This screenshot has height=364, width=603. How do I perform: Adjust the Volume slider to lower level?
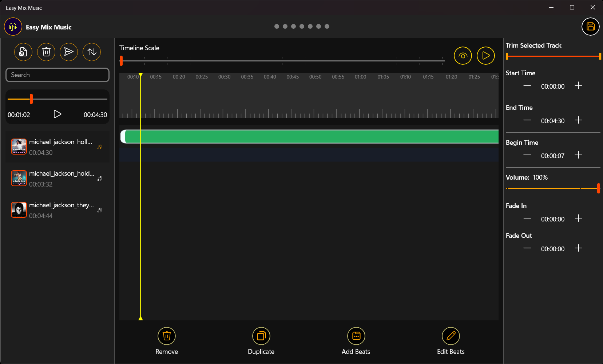click(x=546, y=188)
